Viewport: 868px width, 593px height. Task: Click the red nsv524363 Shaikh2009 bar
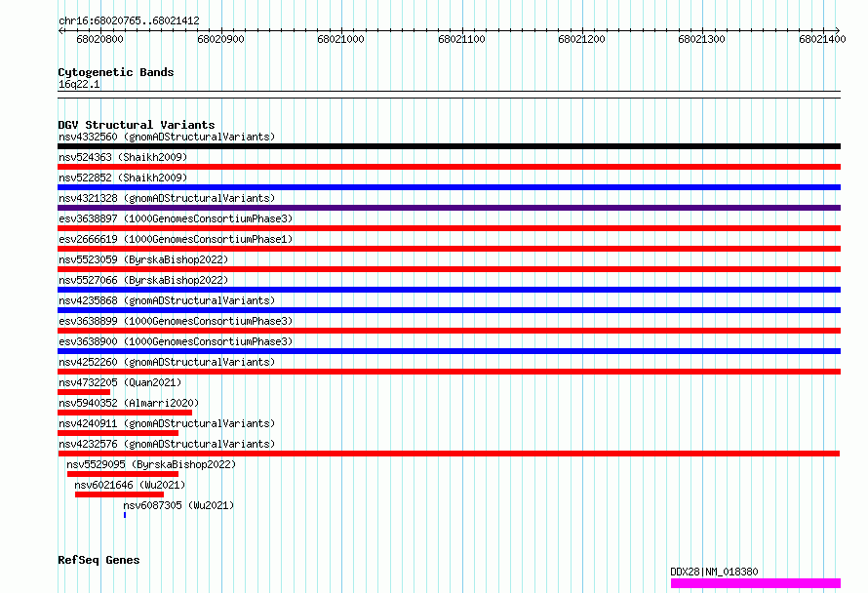[449, 167]
